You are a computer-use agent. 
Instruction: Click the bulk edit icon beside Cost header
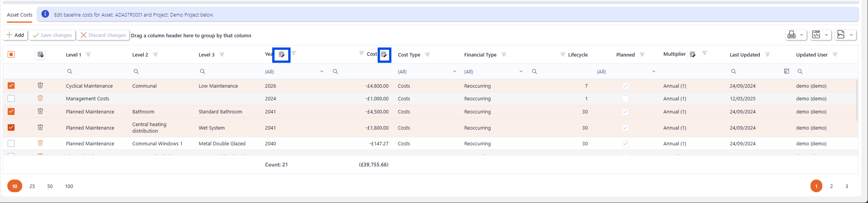(x=384, y=55)
